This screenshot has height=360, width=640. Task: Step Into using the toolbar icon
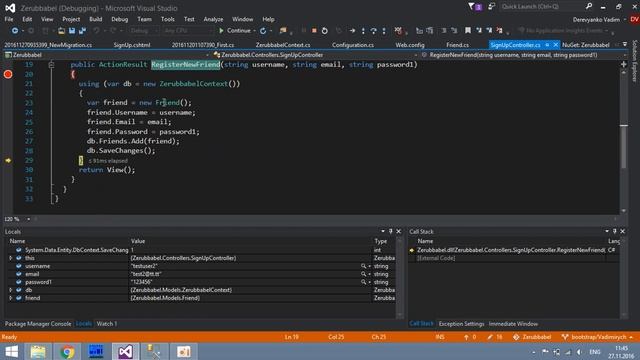(x=363, y=31)
